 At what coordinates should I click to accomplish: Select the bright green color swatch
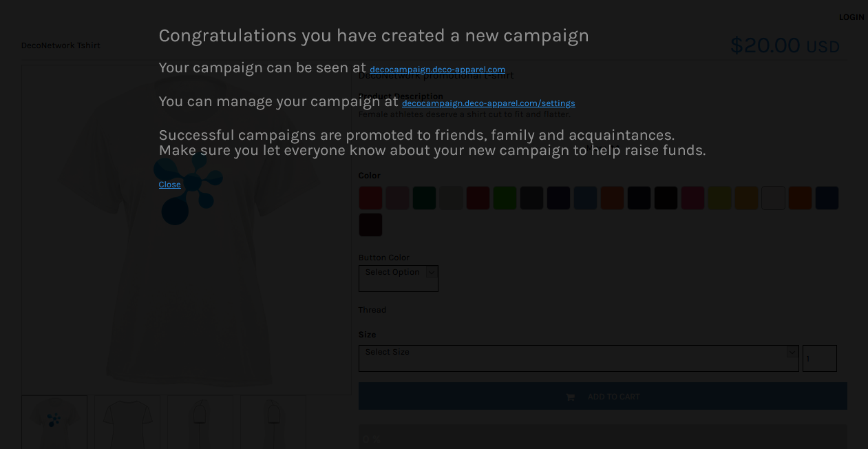pyautogui.click(x=505, y=198)
